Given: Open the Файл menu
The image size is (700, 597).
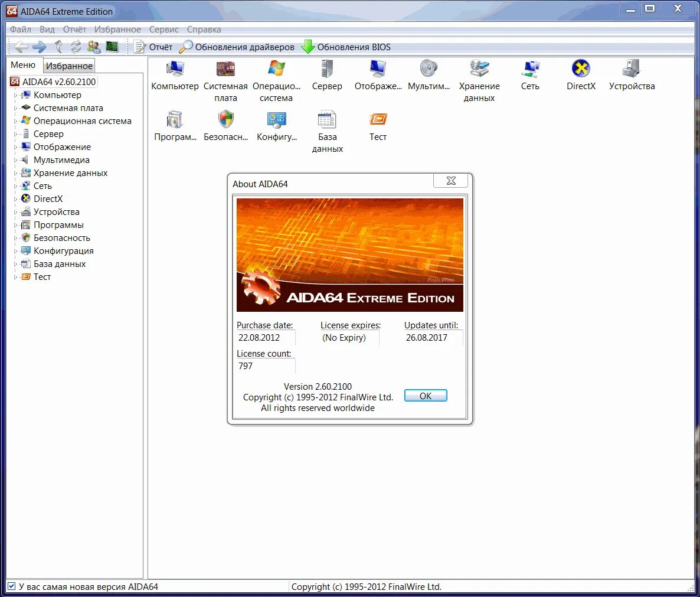Looking at the screenshot, I should (21, 30).
